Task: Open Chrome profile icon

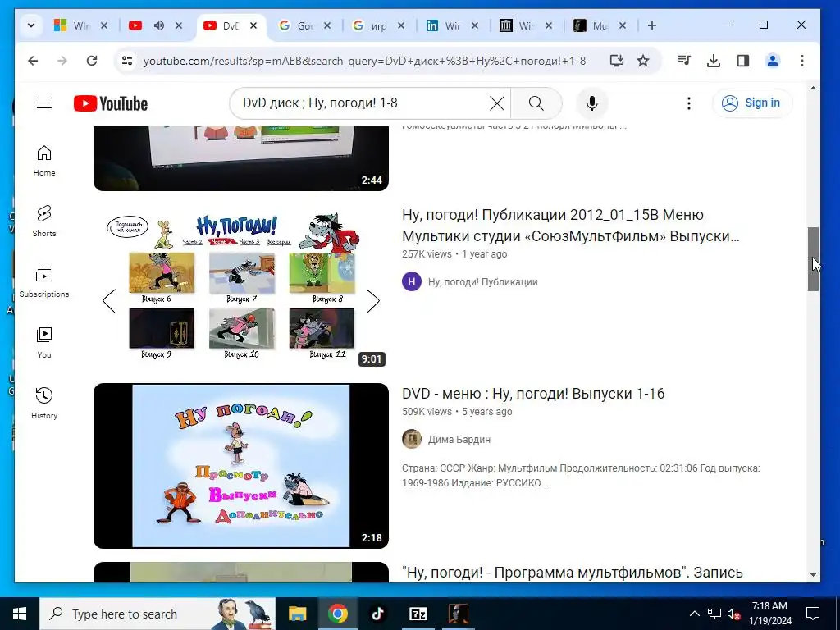Action: (x=773, y=61)
